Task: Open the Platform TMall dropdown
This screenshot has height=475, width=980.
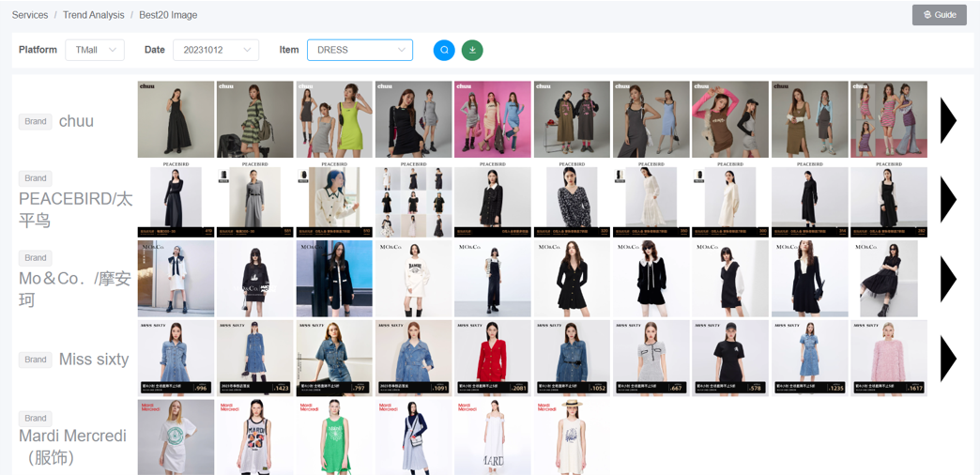Action: tap(95, 50)
